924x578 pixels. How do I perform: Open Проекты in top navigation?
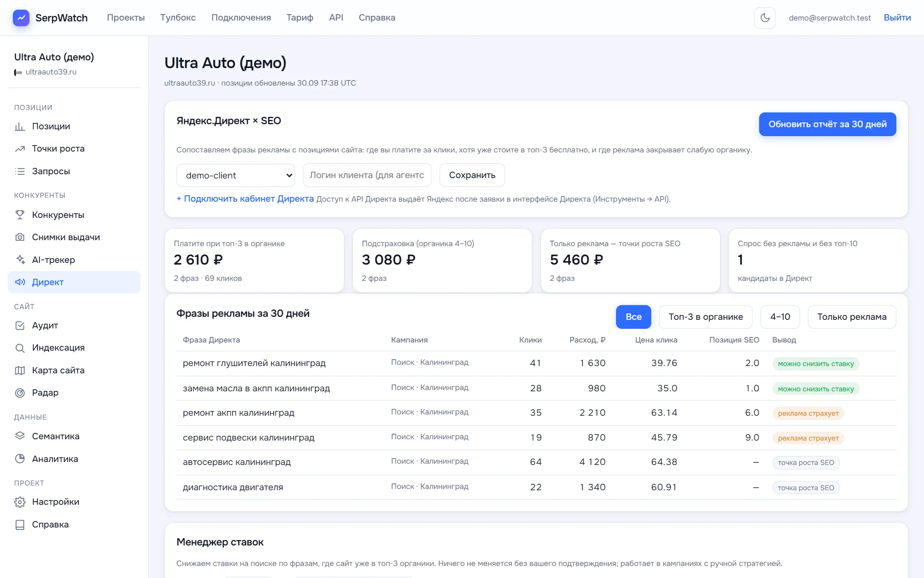coord(126,18)
